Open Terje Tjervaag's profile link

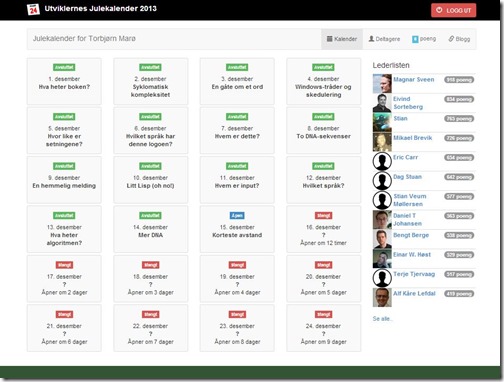tap(414, 274)
